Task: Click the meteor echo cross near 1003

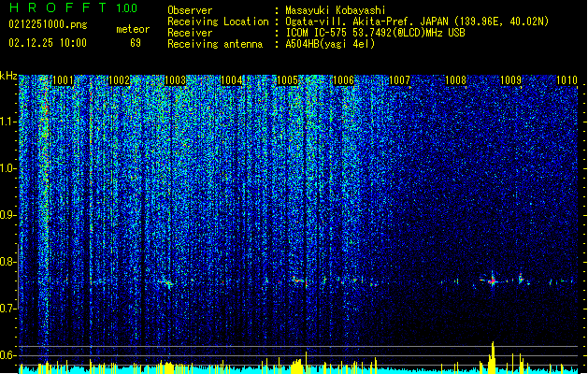Action: pyautogui.click(x=168, y=283)
